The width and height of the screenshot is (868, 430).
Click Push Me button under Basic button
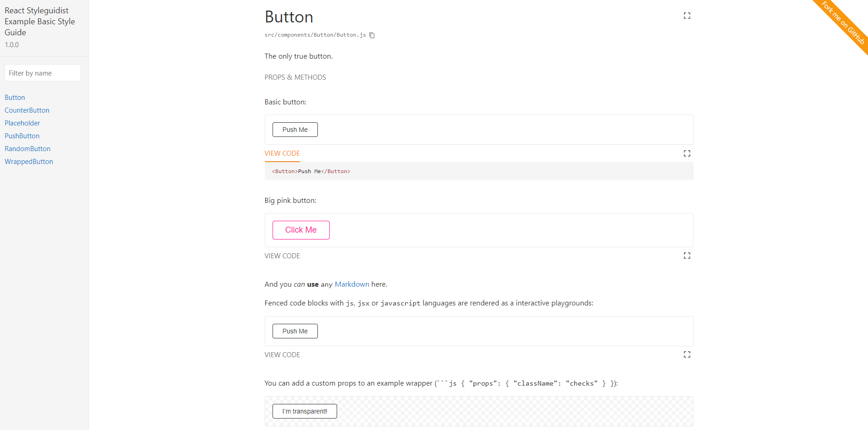click(295, 130)
